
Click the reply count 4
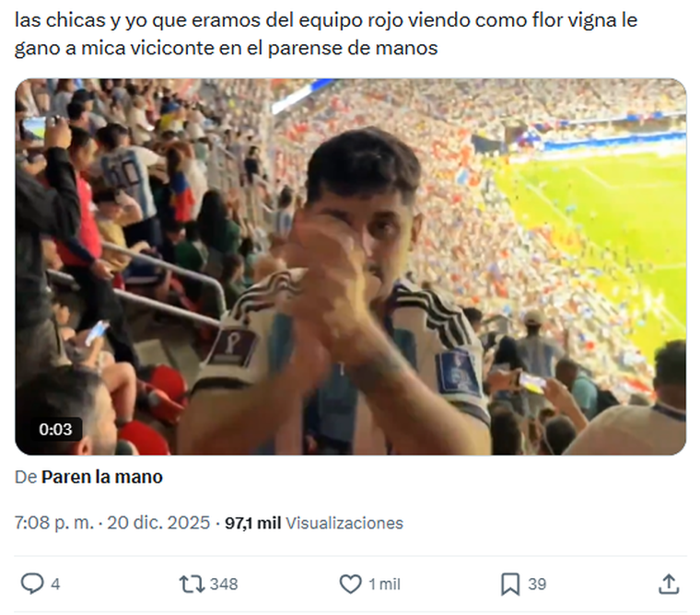click(x=55, y=585)
